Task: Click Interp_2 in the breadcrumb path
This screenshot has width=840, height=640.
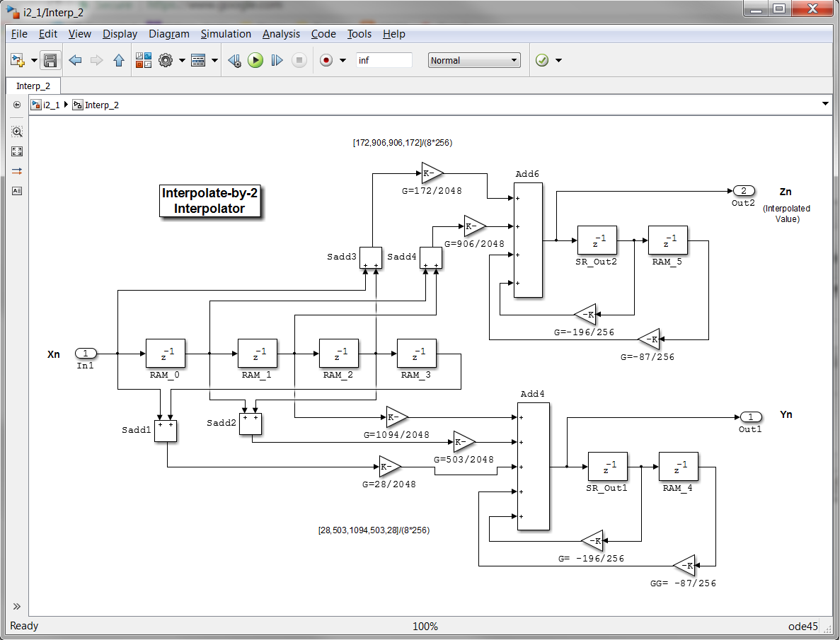Action: point(96,105)
